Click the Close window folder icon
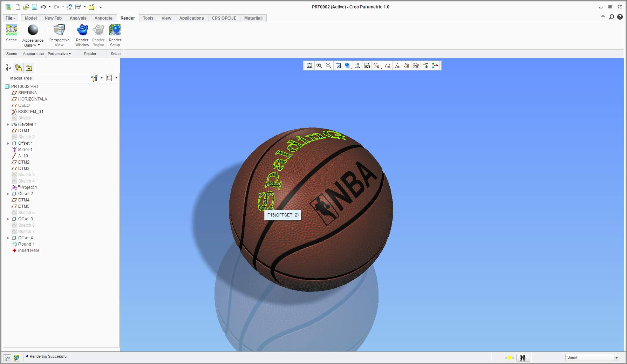 click(91, 7)
